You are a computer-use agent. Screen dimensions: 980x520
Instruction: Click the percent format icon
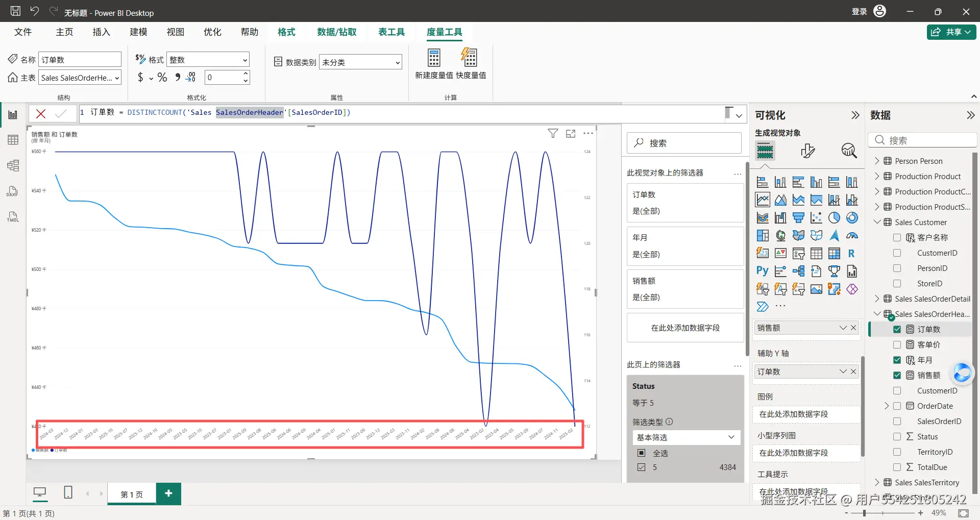(162, 77)
